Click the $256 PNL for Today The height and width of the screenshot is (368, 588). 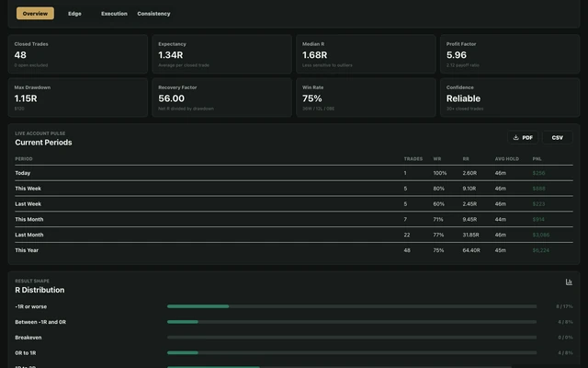click(x=539, y=173)
